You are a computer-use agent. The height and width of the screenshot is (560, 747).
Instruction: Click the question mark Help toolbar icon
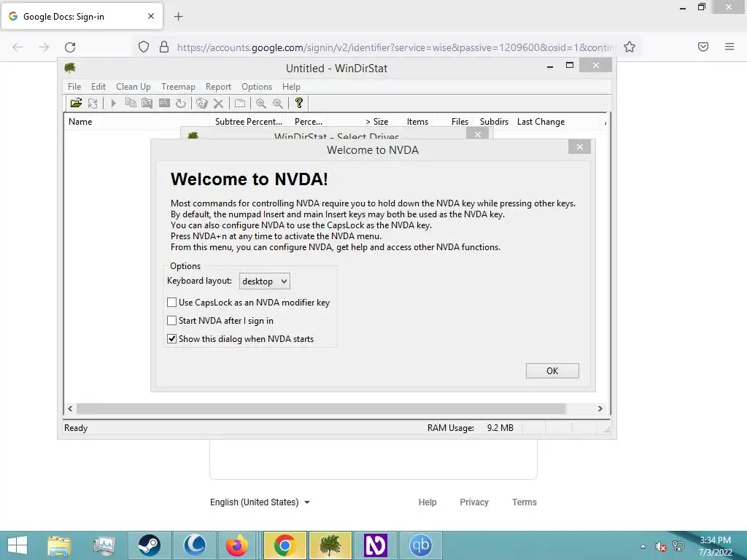tap(299, 103)
